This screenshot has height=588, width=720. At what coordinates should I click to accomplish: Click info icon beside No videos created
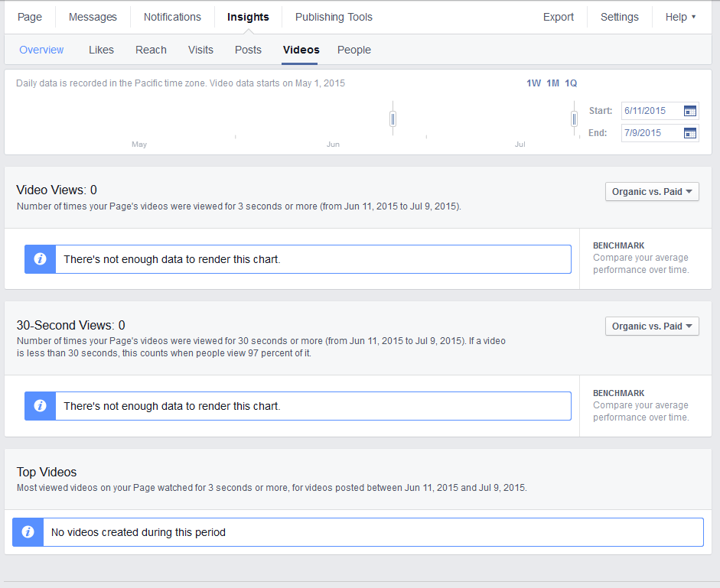(28, 532)
